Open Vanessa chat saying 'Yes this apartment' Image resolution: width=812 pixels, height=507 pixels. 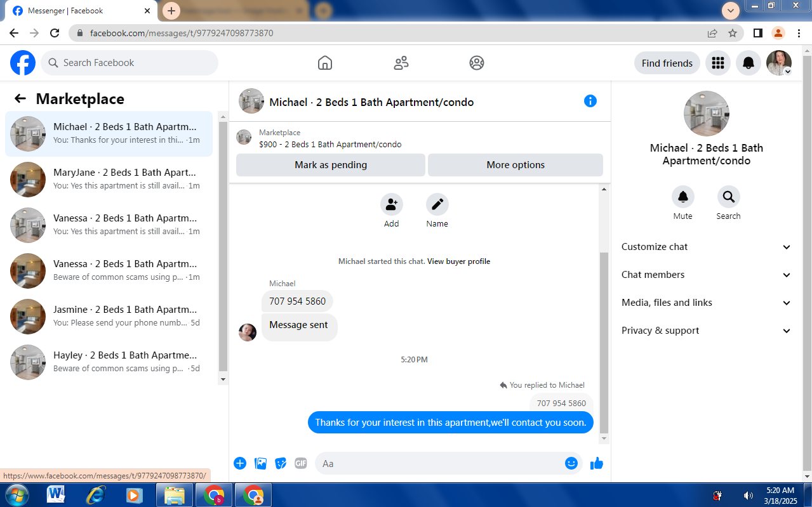coord(109,225)
